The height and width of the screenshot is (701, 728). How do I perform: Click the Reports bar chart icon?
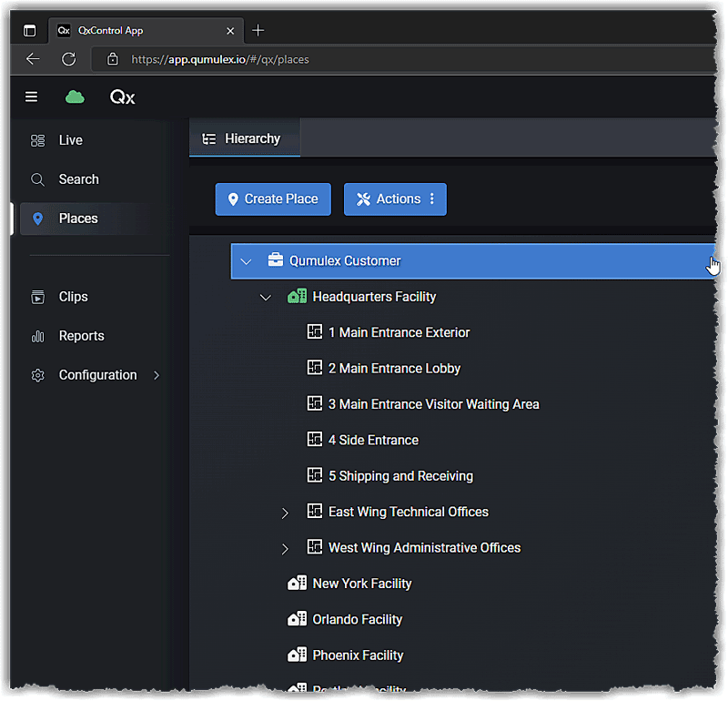point(37,336)
